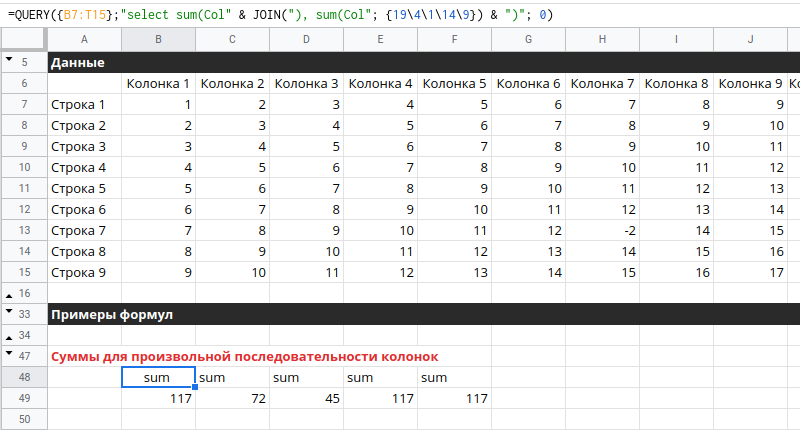Select the 'Колонка 8' cell
Screen dimensions: 800x430
pyautogui.click(x=676, y=84)
